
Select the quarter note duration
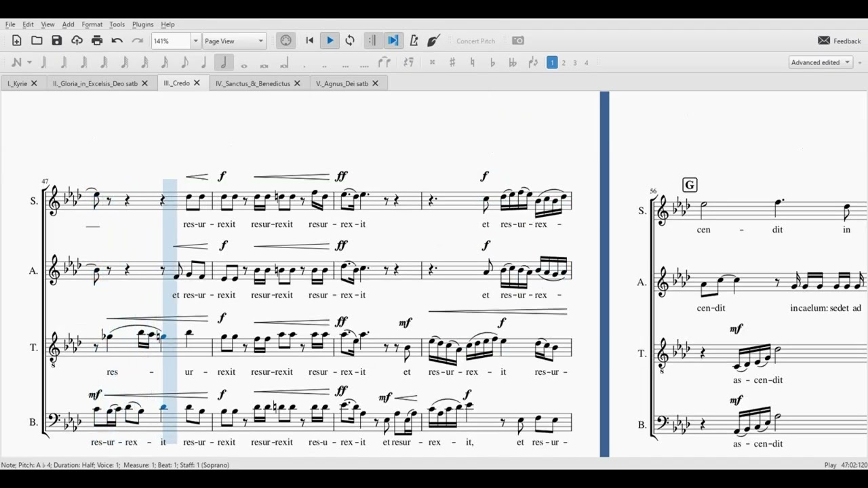[203, 62]
